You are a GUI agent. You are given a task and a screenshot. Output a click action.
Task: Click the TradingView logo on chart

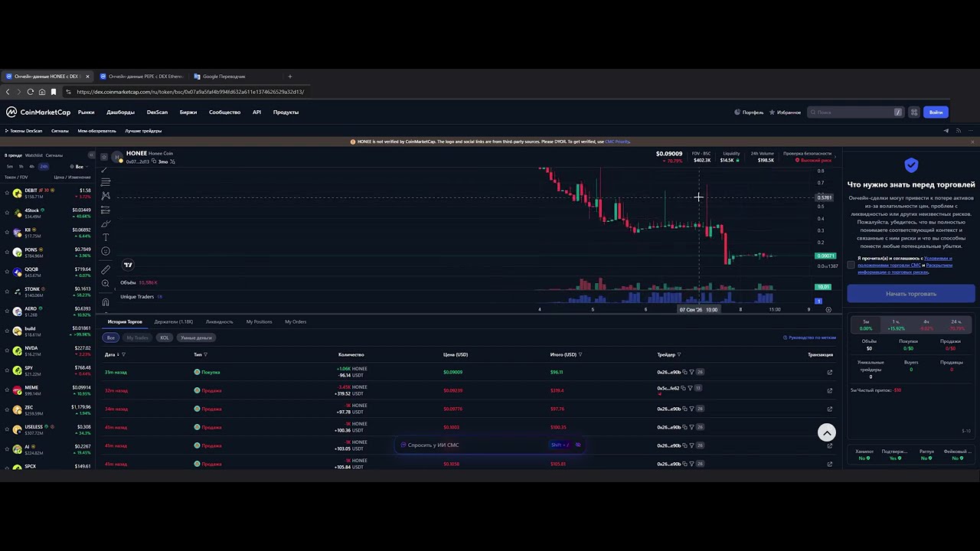click(128, 266)
